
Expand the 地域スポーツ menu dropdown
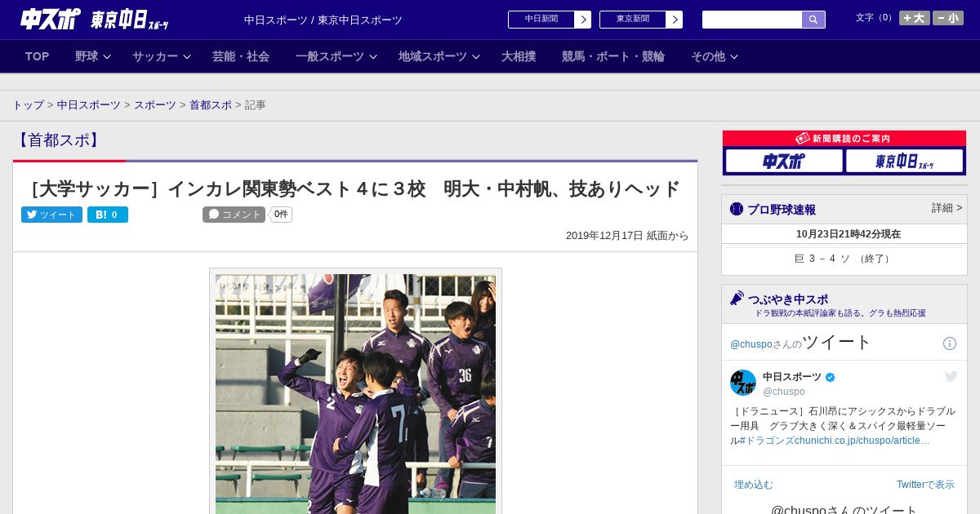coord(439,56)
